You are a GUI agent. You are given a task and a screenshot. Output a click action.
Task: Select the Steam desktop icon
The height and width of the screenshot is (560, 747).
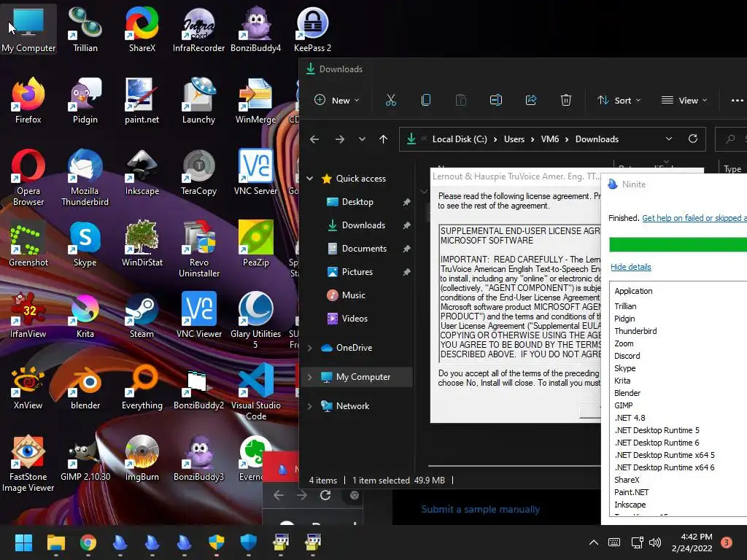[x=142, y=315]
